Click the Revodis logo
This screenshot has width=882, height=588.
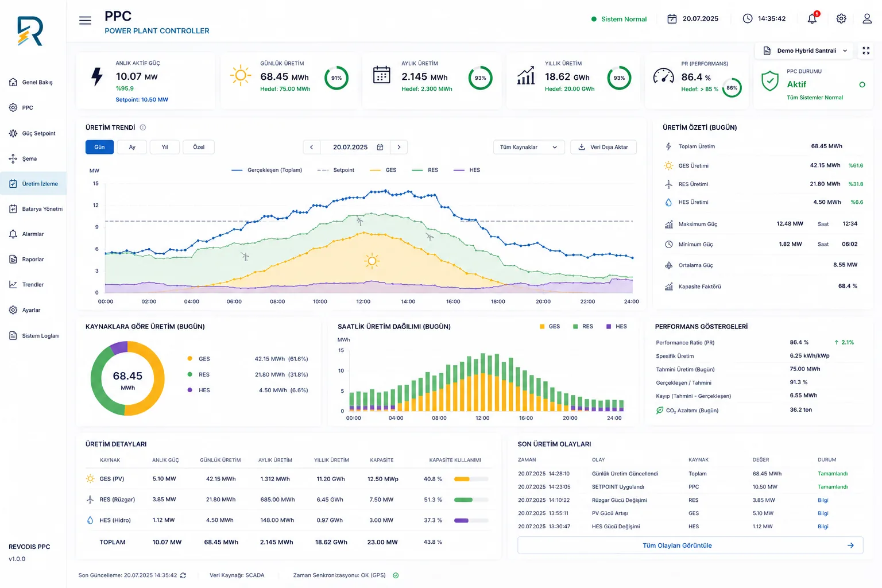click(x=30, y=31)
